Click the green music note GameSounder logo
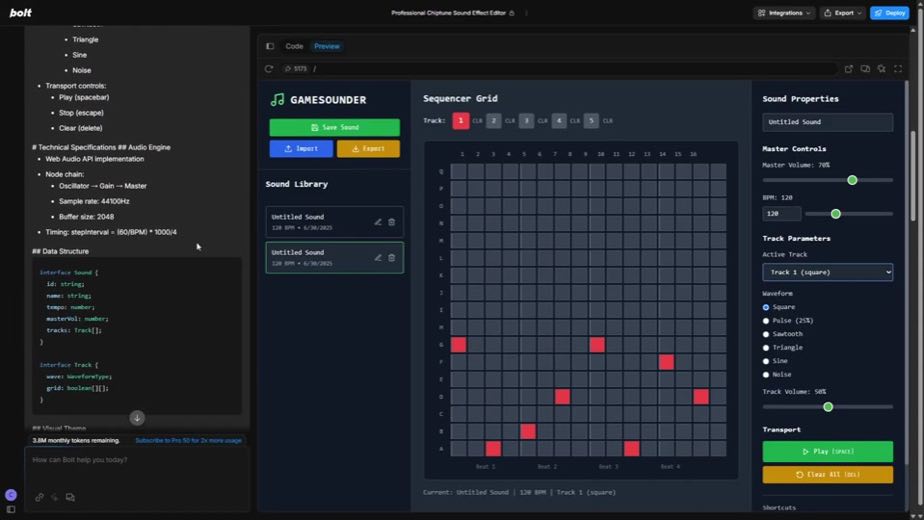924x520 pixels. 277,100
